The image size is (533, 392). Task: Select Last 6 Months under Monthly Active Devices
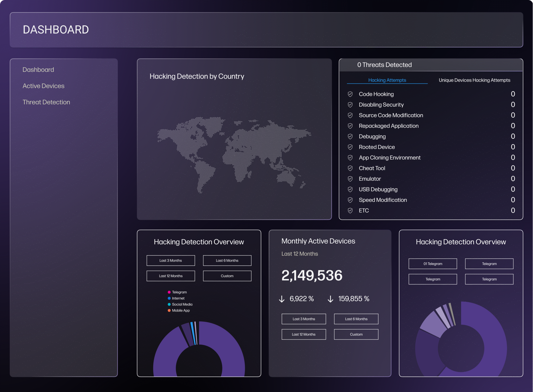pos(356,319)
